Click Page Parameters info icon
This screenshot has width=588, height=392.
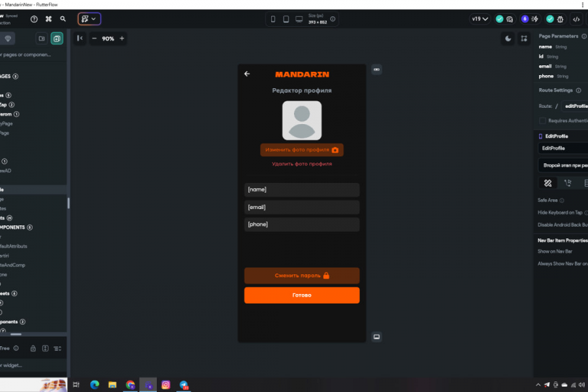584,36
